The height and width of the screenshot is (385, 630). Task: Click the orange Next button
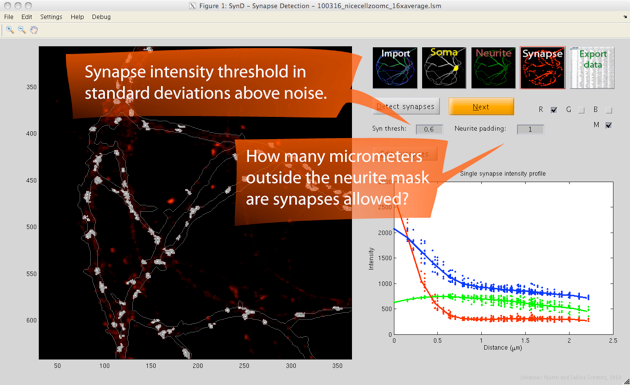[481, 106]
